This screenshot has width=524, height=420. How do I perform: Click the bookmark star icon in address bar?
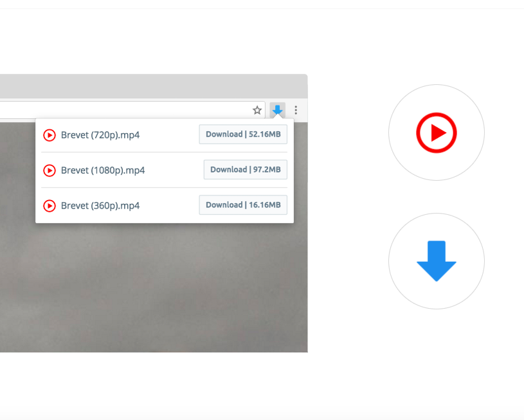point(257,110)
